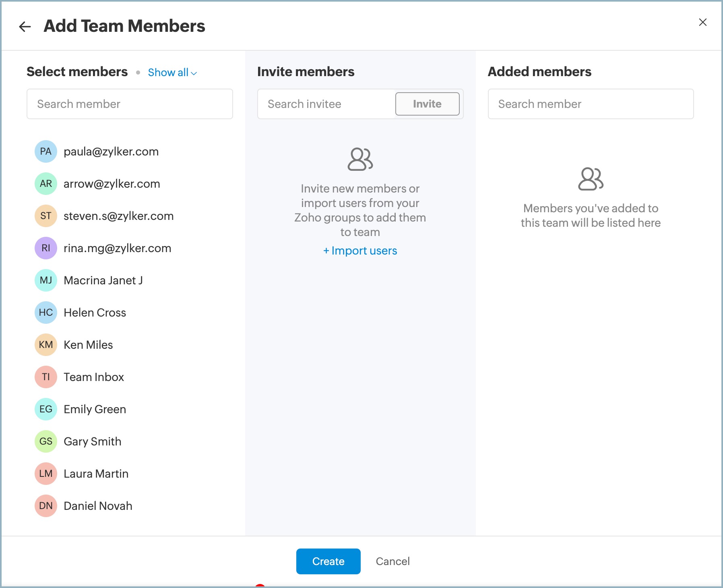Open the Import users link
This screenshot has height=588, width=723.
tap(360, 251)
